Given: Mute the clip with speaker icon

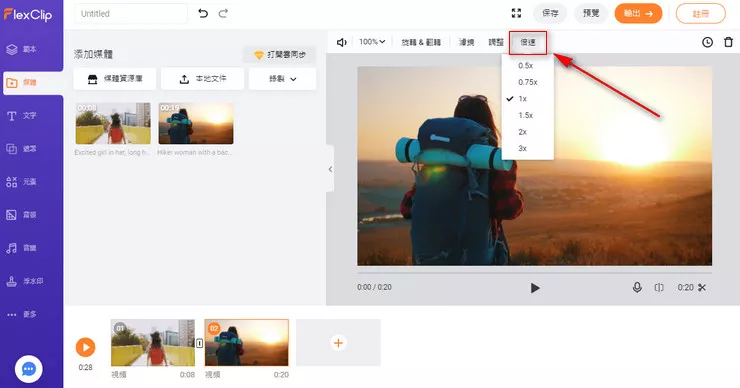Looking at the screenshot, I should click(x=342, y=42).
